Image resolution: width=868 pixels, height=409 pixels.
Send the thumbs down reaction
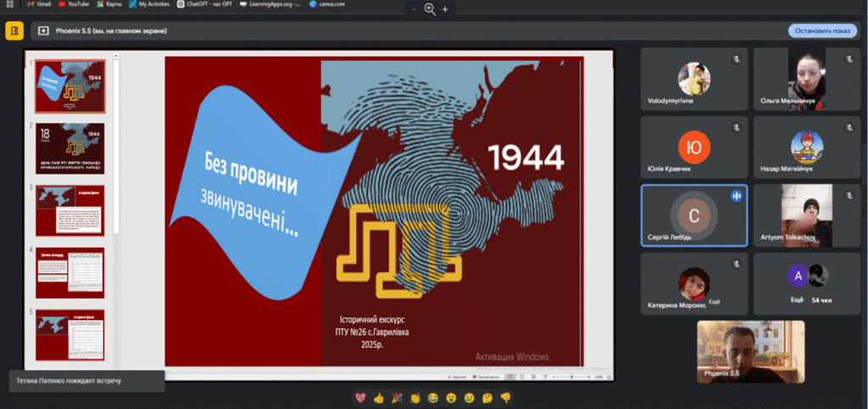[505, 396]
